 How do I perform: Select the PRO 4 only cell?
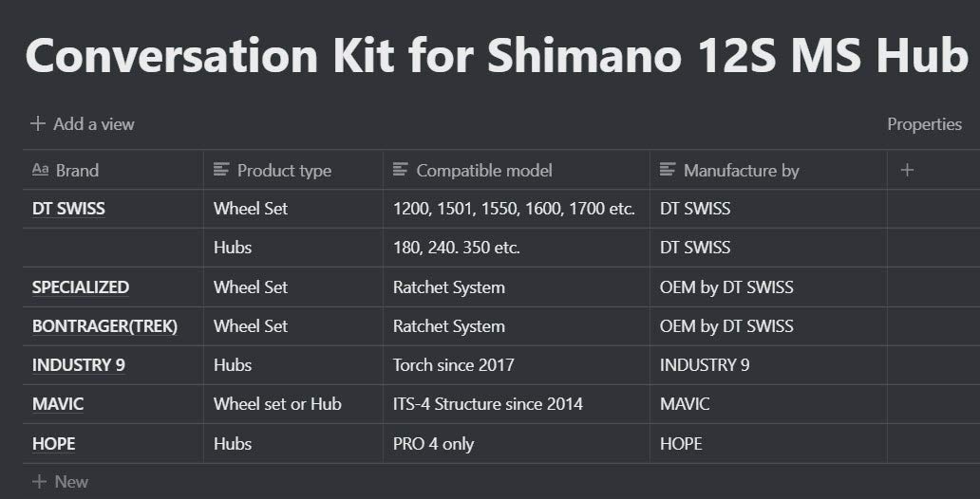(433, 444)
